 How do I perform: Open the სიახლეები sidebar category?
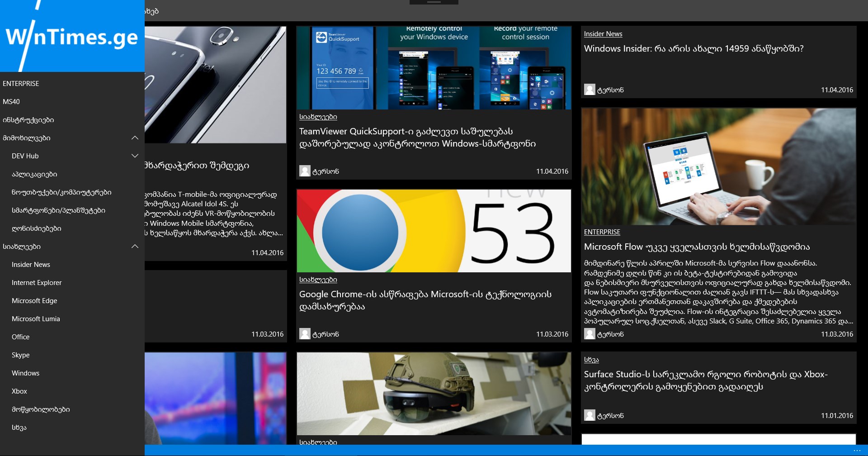click(22, 247)
